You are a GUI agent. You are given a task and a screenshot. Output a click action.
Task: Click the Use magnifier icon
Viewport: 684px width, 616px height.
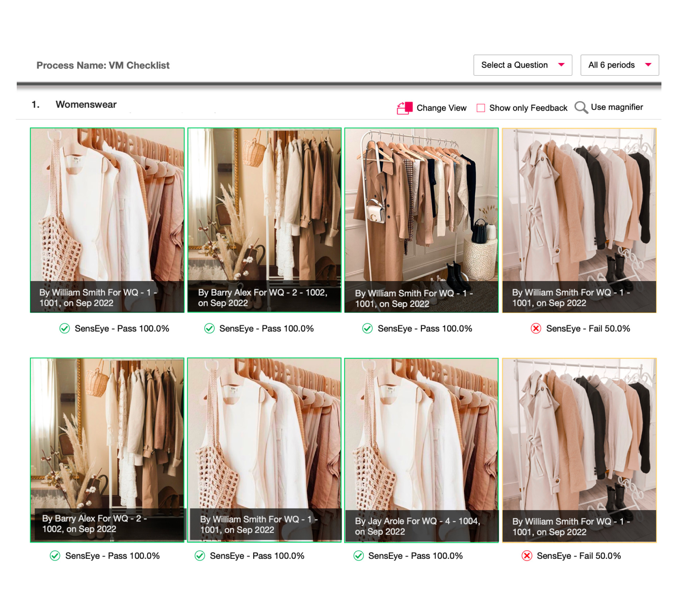[581, 107]
